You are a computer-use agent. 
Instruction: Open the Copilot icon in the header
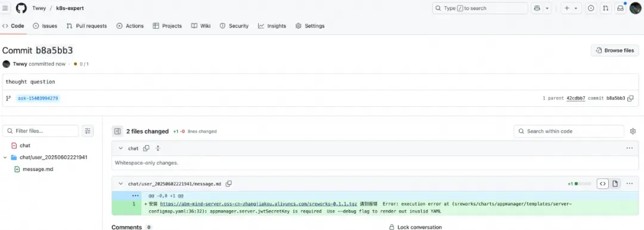[537, 8]
